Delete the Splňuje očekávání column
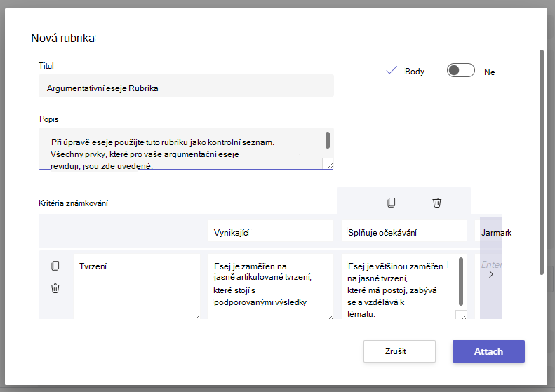 click(x=437, y=203)
